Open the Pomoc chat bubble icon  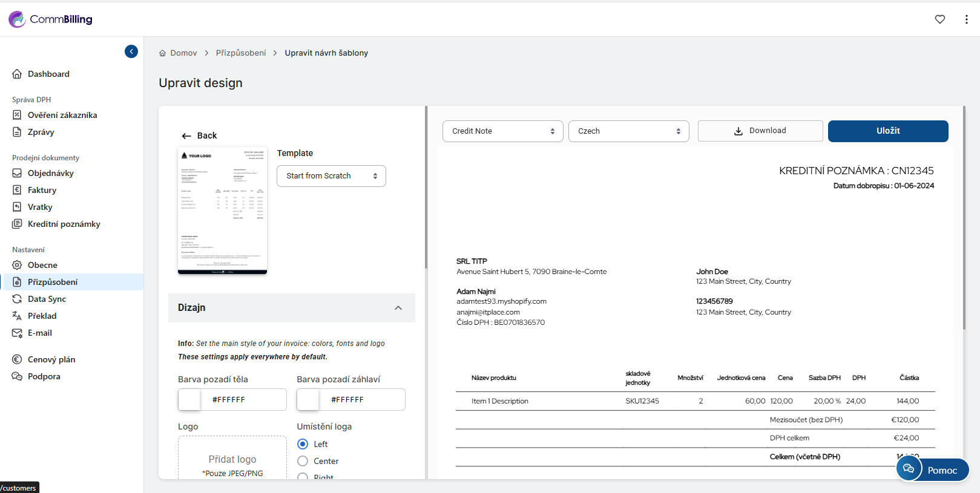pyautogui.click(x=909, y=469)
